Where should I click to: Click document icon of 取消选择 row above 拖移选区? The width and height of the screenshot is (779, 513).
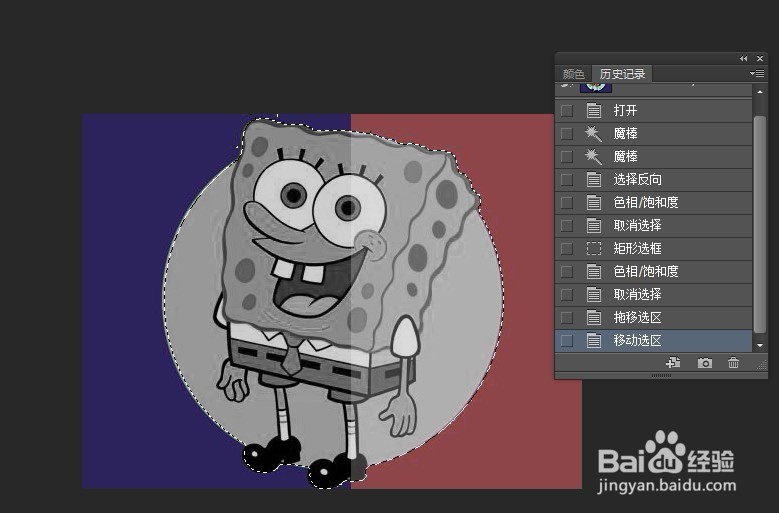pyautogui.click(x=594, y=294)
